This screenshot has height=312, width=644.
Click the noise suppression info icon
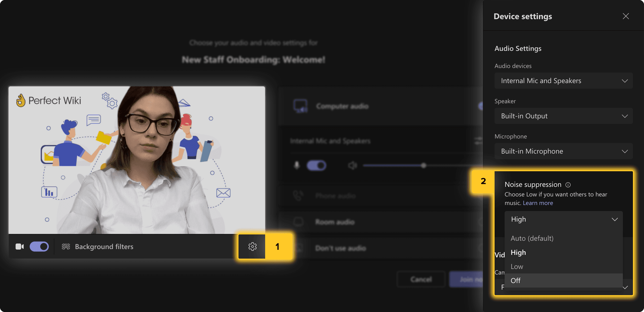(568, 185)
